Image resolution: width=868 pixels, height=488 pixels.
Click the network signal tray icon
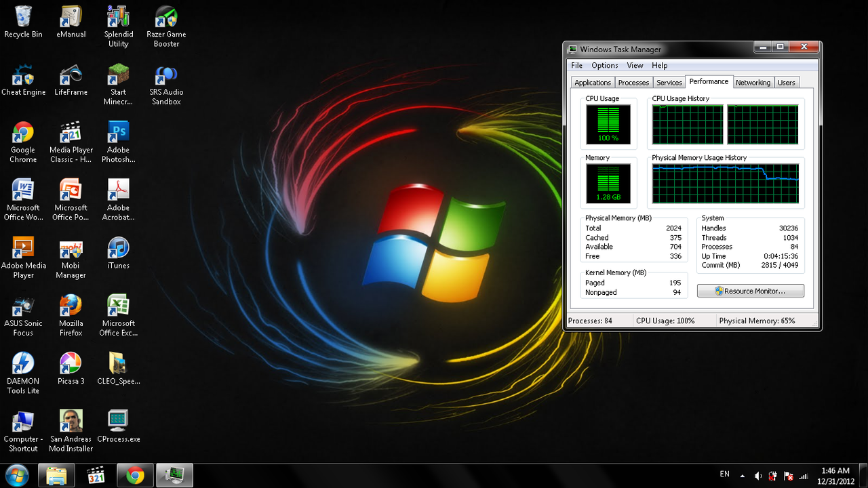click(804, 476)
